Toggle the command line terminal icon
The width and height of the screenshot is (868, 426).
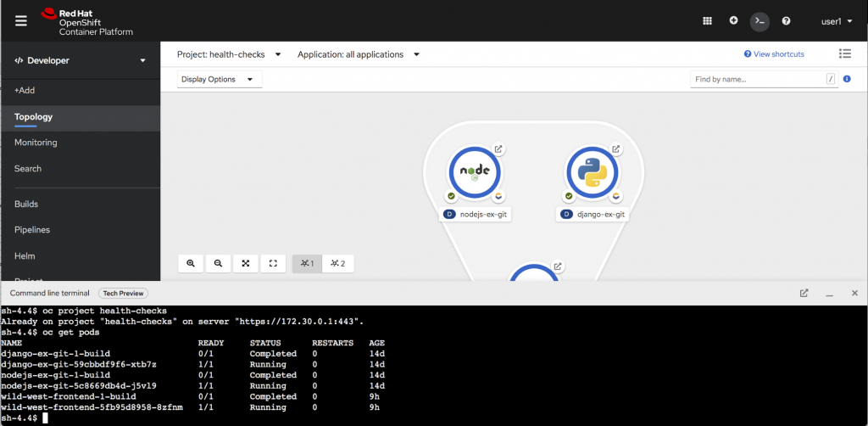[x=760, y=20]
